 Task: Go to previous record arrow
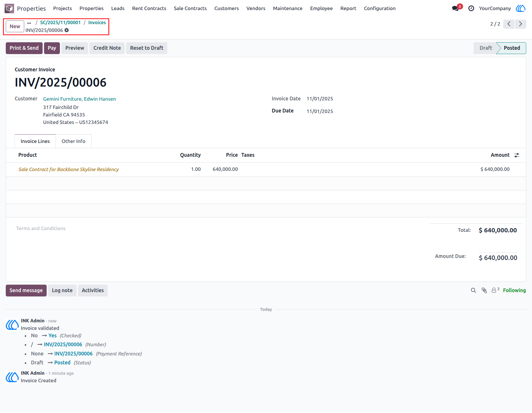pyautogui.click(x=509, y=24)
